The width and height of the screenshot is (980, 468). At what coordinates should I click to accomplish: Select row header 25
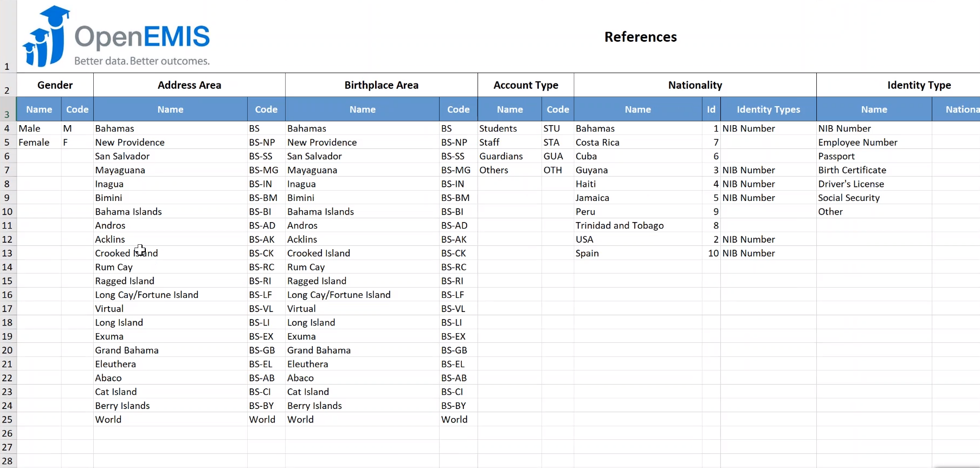tap(8, 419)
